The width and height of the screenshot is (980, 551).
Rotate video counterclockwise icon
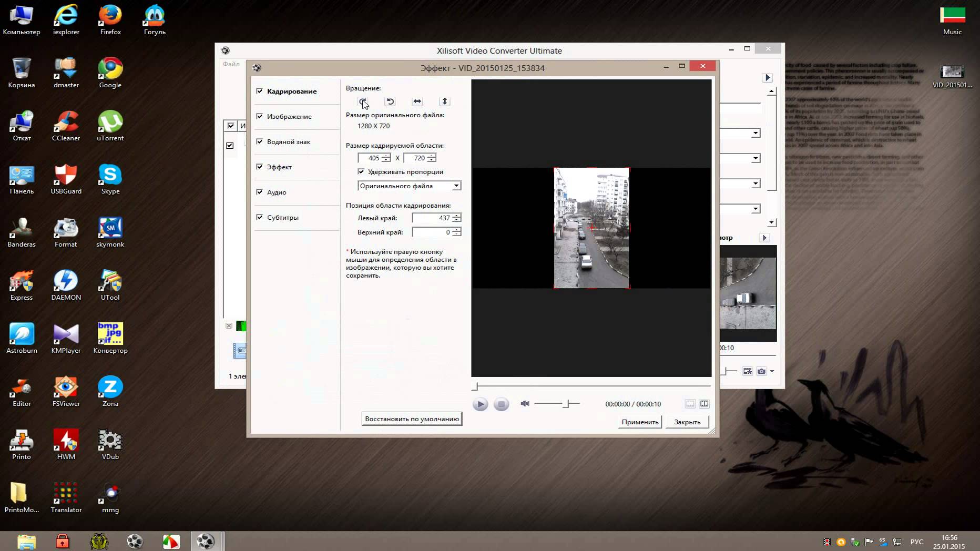click(x=390, y=101)
